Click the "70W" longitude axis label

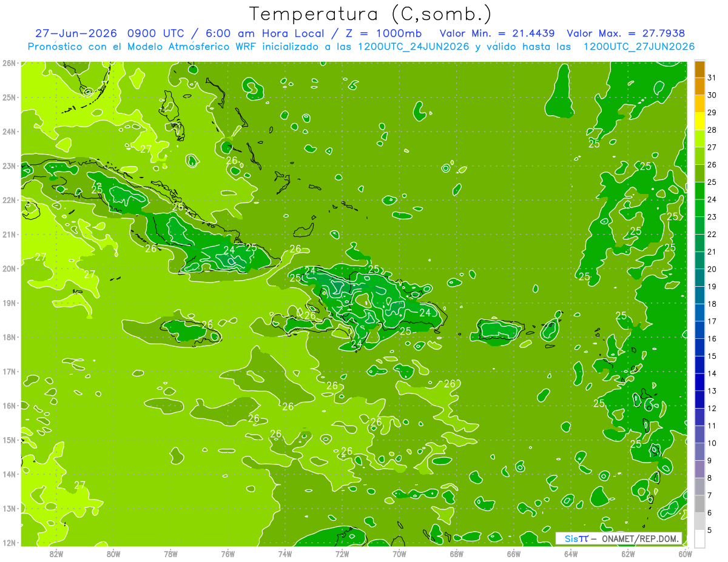(399, 554)
